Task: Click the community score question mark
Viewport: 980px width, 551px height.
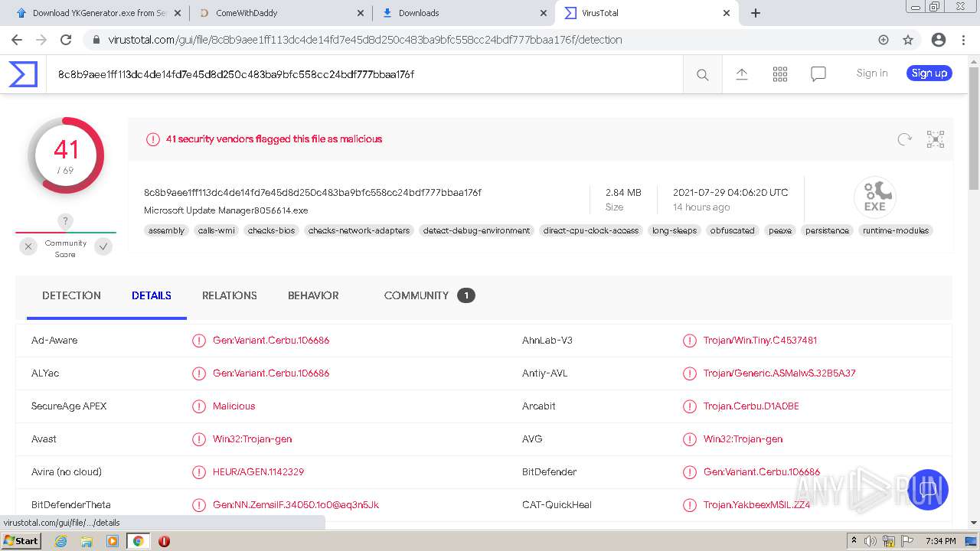Action: (66, 221)
